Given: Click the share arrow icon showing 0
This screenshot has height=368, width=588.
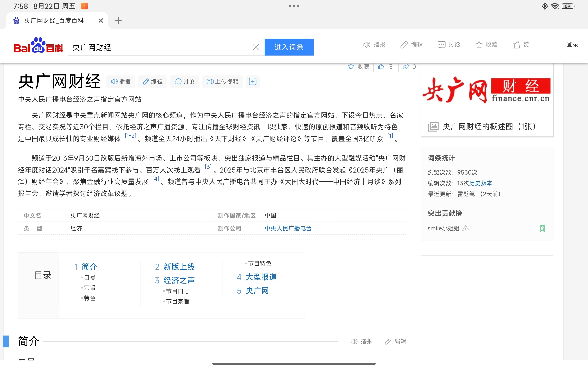Looking at the screenshot, I should click(x=406, y=67).
